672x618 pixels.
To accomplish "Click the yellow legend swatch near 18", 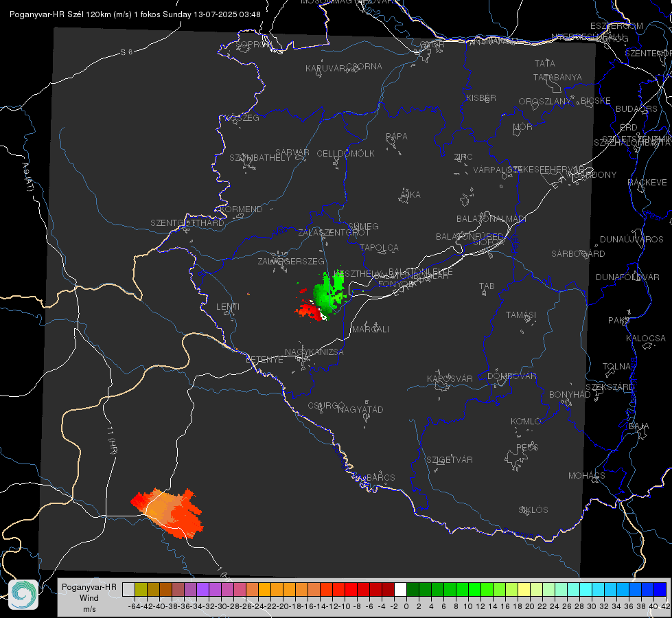I will [x=524, y=589].
